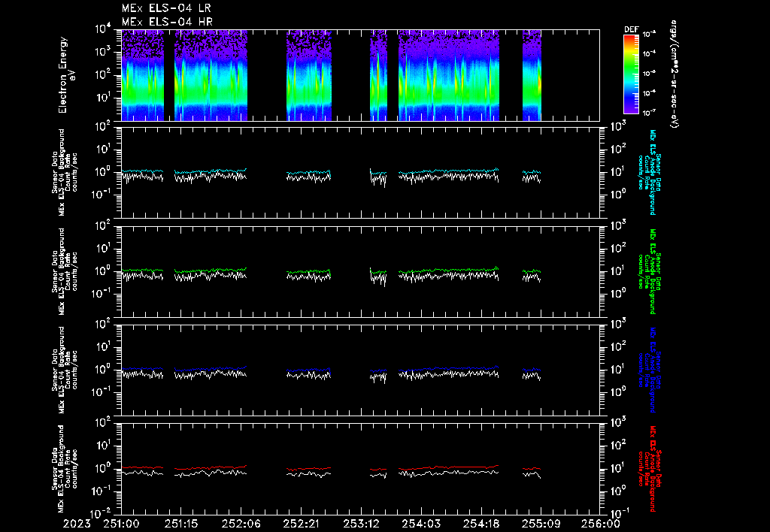770x532 pixels.
Task: Select the "255:09" time tick label
Action: pyautogui.click(x=541, y=524)
